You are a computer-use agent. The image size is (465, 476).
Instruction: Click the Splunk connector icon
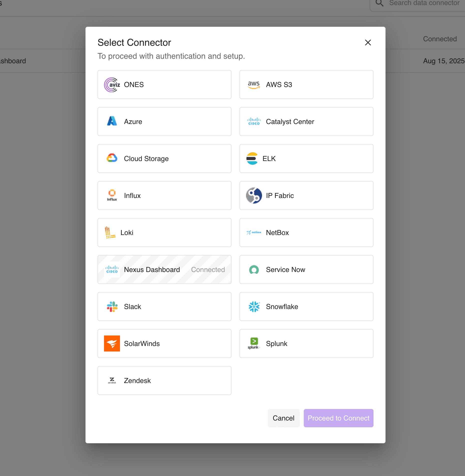point(253,343)
